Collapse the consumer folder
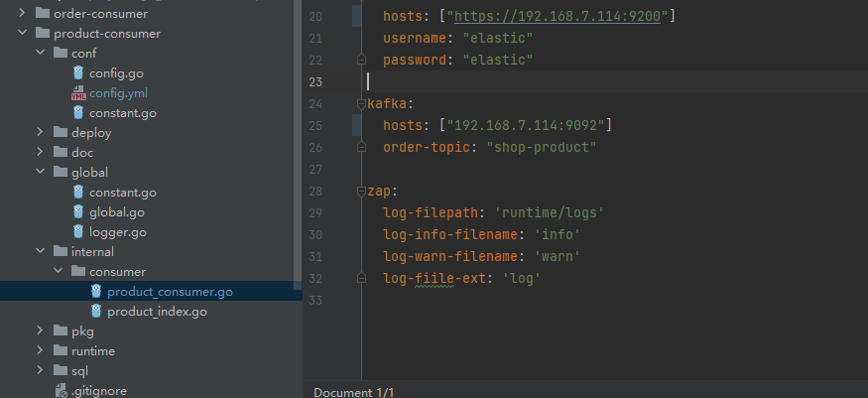This screenshot has width=868, height=398. (59, 271)
